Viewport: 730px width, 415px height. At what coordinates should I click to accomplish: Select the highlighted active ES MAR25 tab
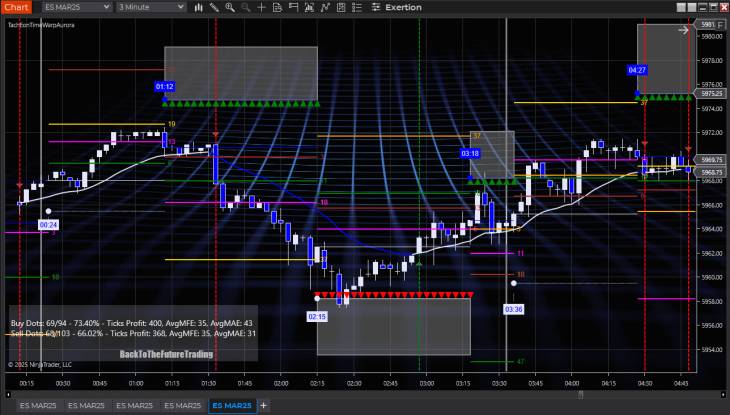click(x=230, y=406)
